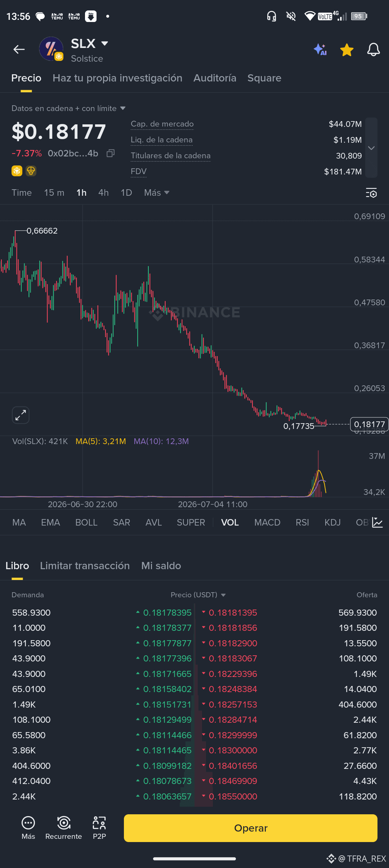Tap the Operar button
Viewport: 389px width, 868px height.
(251, 828)
